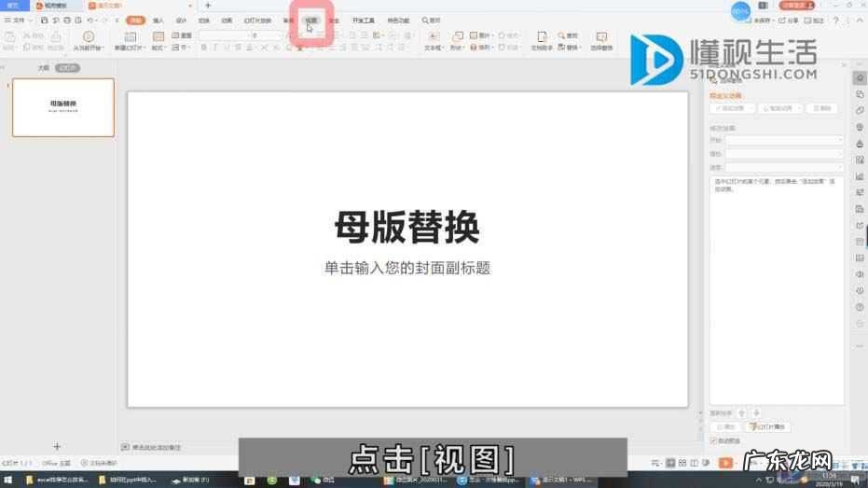Click the 新建幻灯片 new slide icon
The height and width of the screenshot is (488, 868).
point(131,37)
